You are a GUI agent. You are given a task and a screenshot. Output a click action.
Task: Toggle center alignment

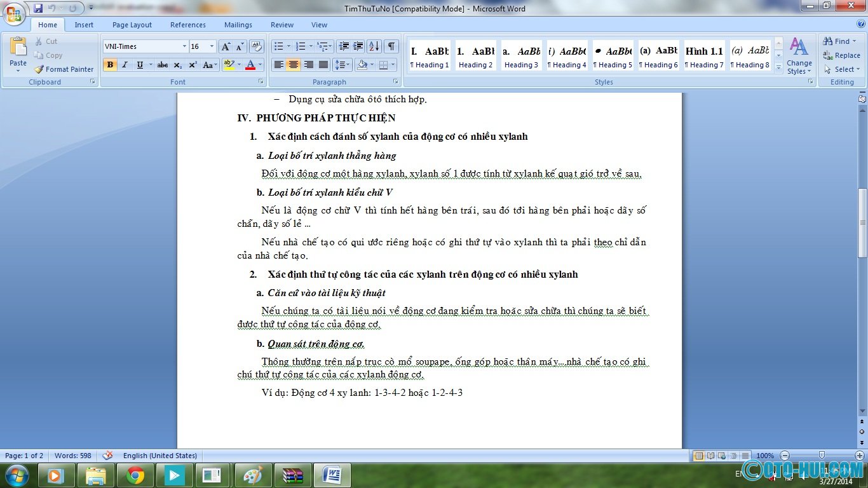(293, 65)
